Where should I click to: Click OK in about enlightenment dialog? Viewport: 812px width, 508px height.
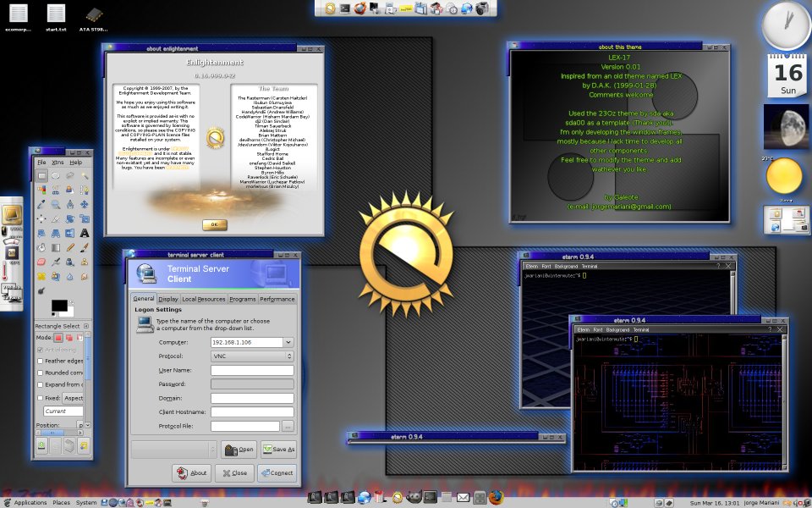(x=214, y=224)
